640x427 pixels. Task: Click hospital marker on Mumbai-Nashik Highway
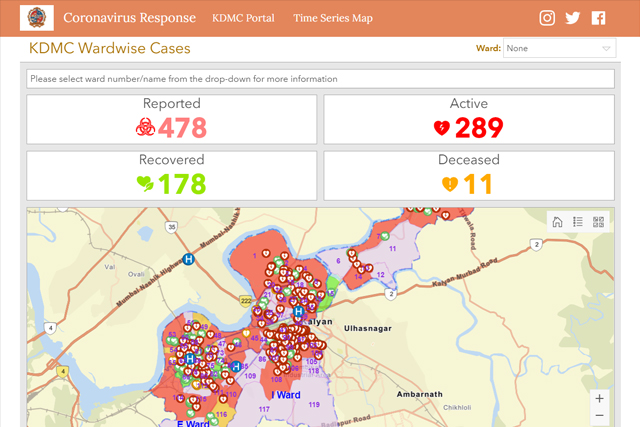pos(188,259)
